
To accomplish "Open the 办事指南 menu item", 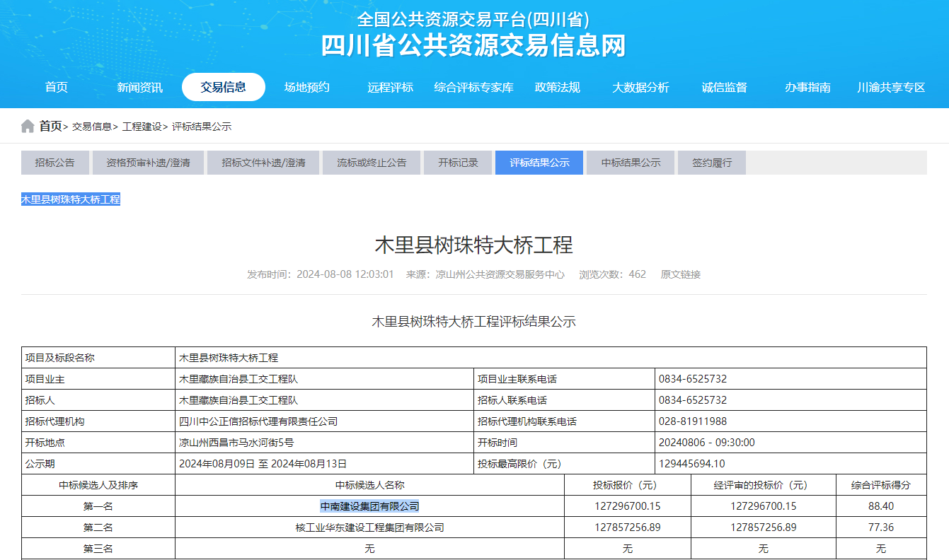I will coord(808,87).
